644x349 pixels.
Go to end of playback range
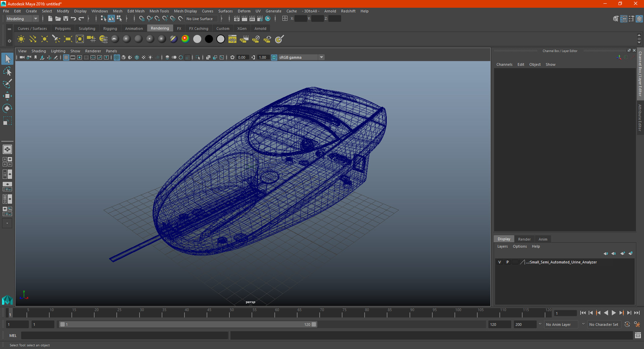(x=637, y=313)
